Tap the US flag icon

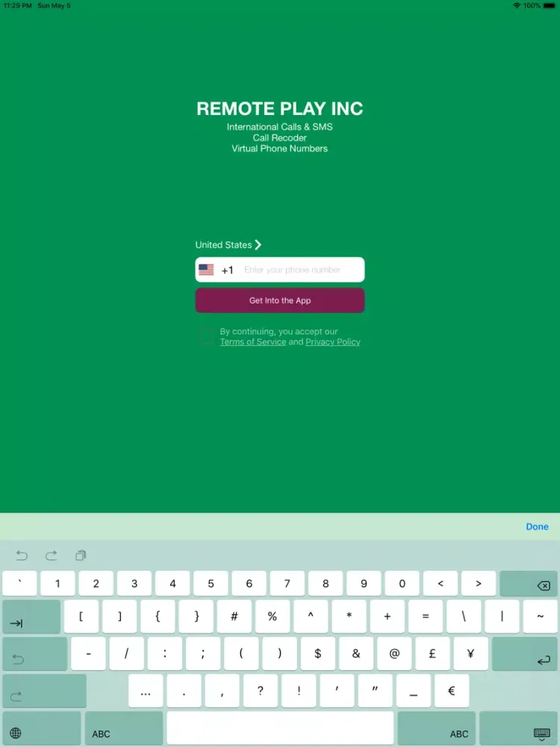tap(206, 270)
